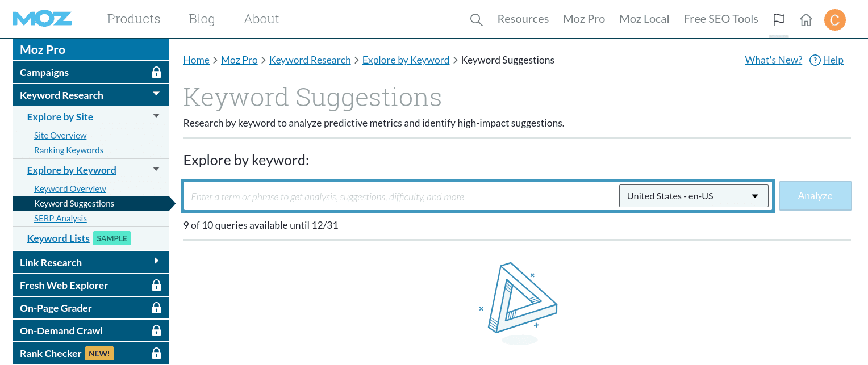Click the flag notifications icon
The height and width of the screenshot is (365, 868).
point(779,20)
